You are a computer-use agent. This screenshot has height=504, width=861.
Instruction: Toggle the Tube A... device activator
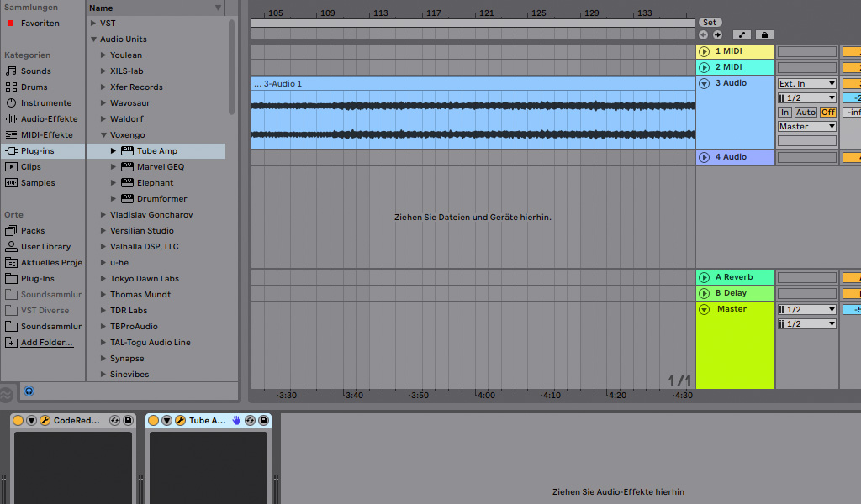(x=153, y=421)
